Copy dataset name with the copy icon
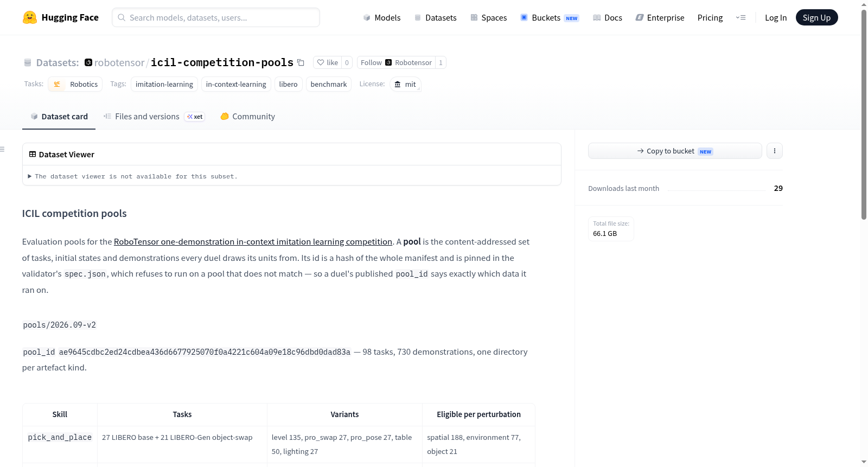This screenshot has height=467, width=868. click(301, 62)
